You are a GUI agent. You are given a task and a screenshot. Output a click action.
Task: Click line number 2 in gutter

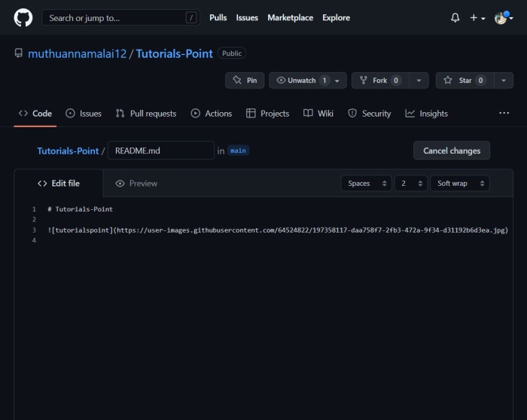coord(34,219)
